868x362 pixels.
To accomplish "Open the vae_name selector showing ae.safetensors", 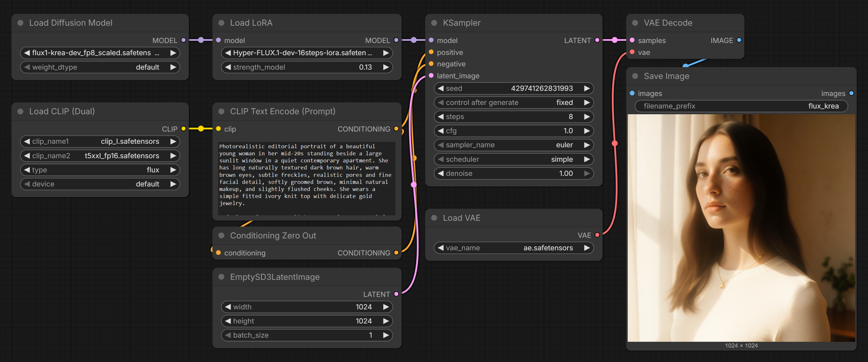I will [514, 248].
